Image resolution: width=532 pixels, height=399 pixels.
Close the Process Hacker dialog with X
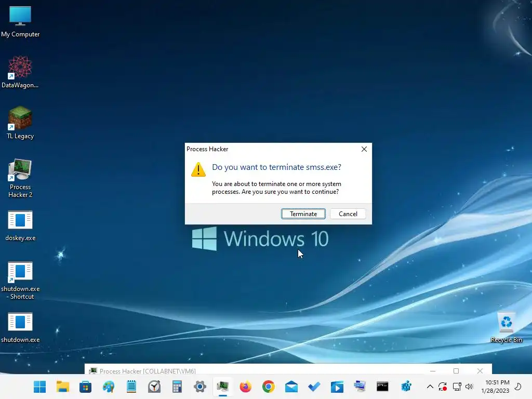pyautogui.click(x=364, y=149)
